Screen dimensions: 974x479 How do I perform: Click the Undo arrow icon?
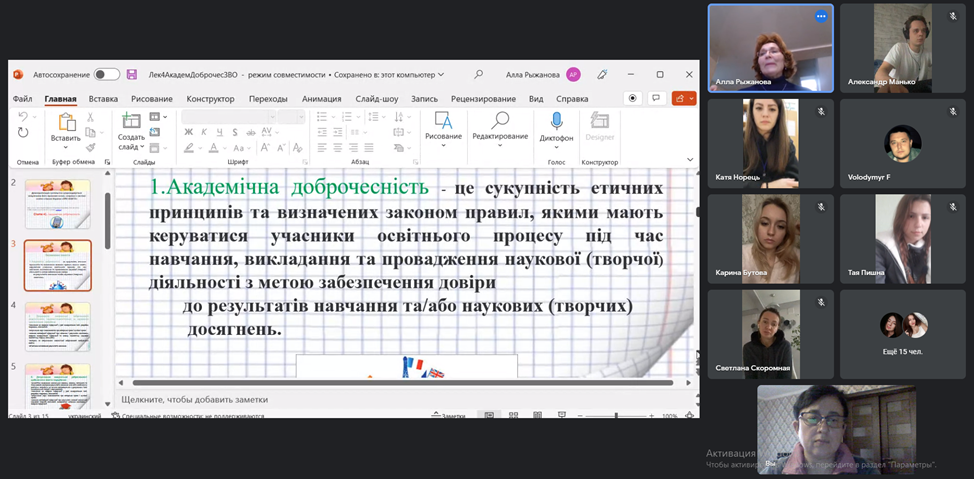click(x=24, y=117)
